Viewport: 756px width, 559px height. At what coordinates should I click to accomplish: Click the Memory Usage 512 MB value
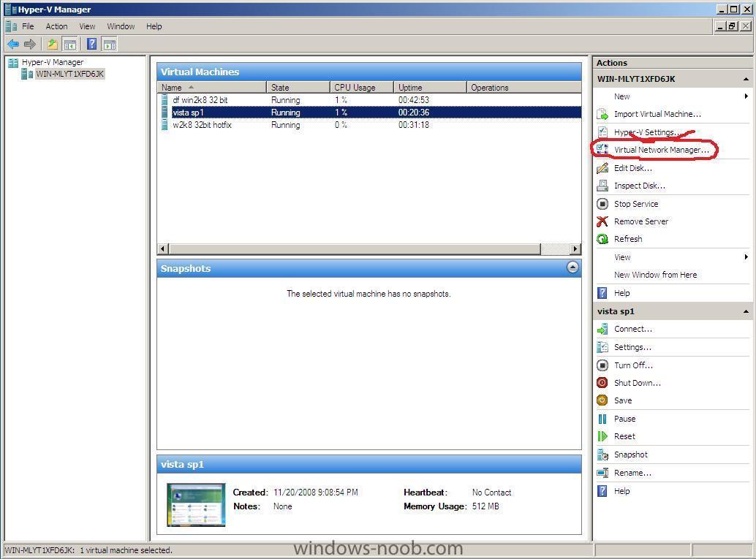tap(485, 506)
